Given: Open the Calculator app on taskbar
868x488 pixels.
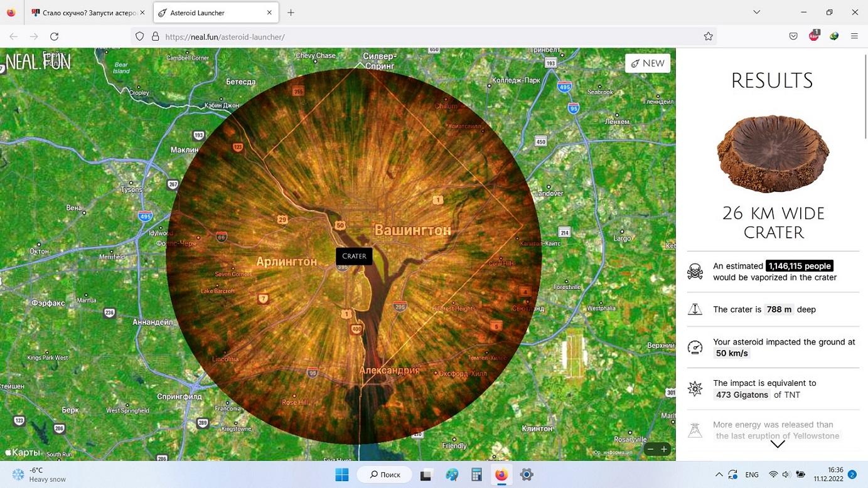Looking at the screenshot, I should [476, 475].
